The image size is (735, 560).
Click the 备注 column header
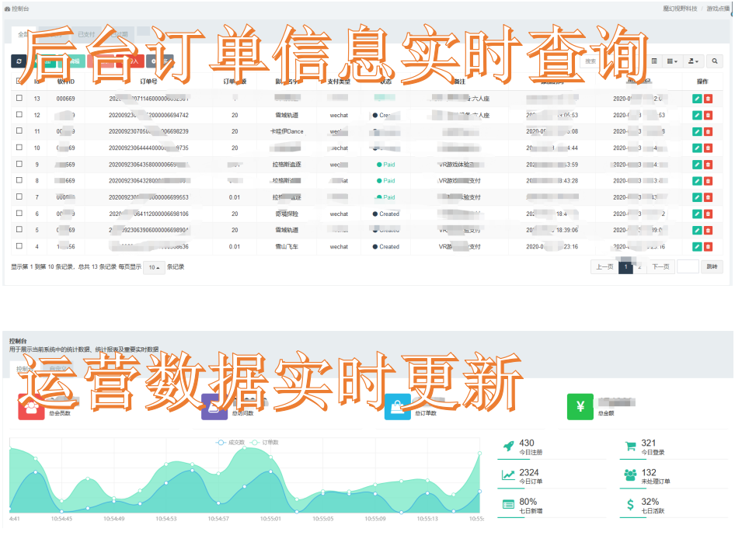point(459,82)
